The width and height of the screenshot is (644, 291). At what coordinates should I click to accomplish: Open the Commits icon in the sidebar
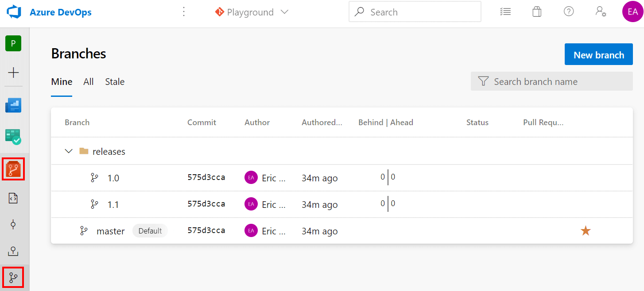[13, 225]
